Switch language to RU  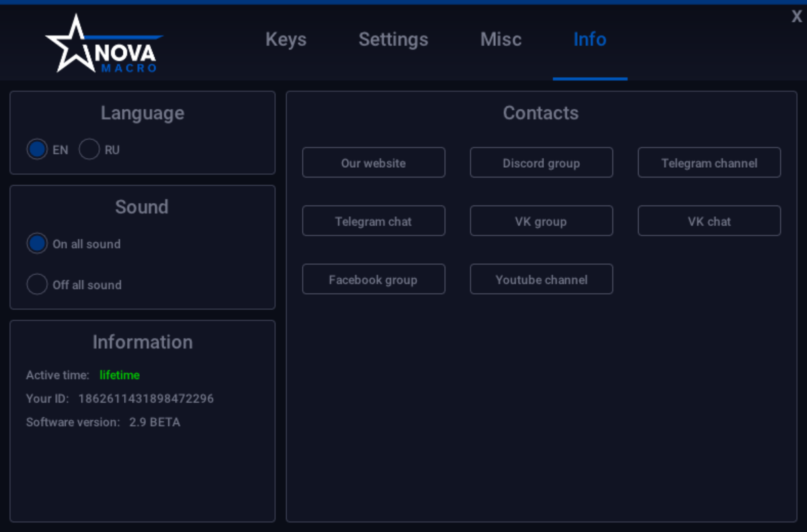pyautogui.click(x=89, y=149)
